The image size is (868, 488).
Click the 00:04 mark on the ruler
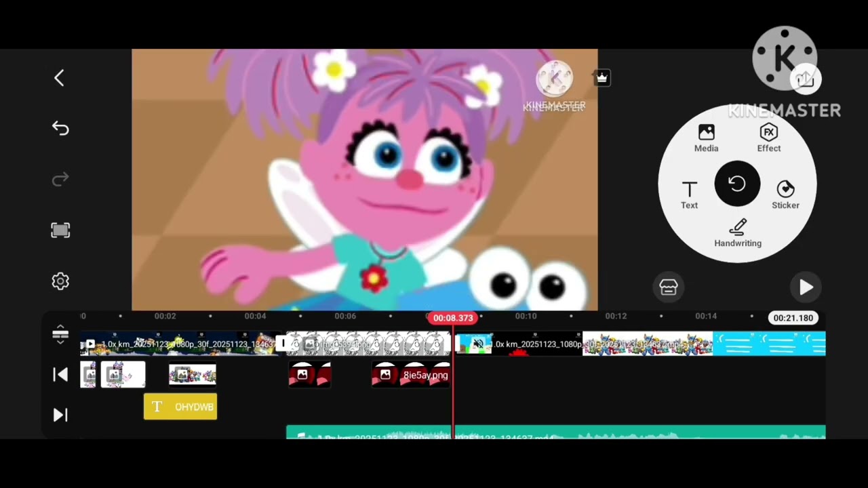[255, 317]
